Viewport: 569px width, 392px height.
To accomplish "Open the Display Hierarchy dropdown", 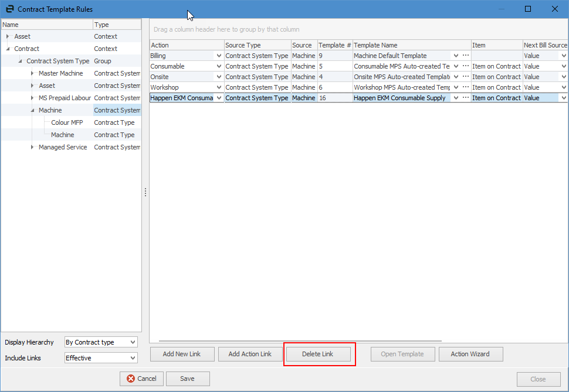I will 132,342.
